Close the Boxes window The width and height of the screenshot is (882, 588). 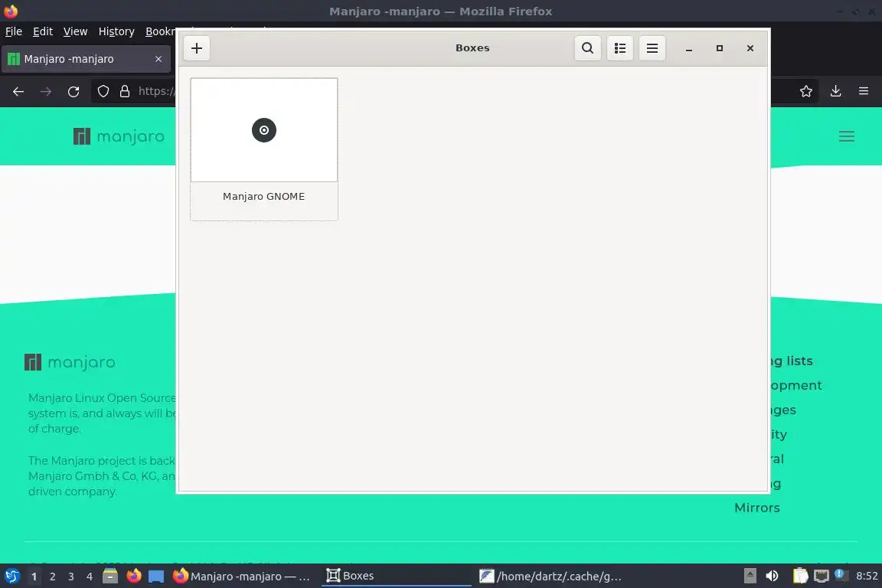pyautogui.click(x=750, y=48)
